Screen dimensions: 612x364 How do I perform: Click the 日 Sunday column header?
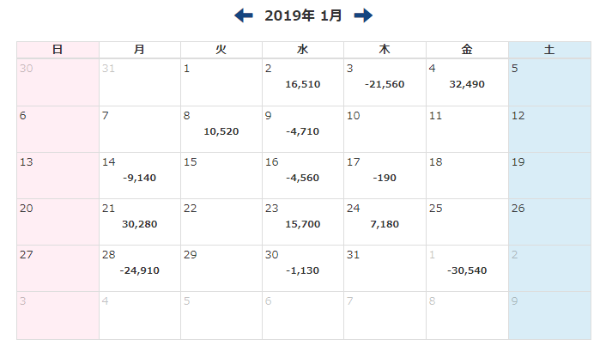(x=58, y=50)
